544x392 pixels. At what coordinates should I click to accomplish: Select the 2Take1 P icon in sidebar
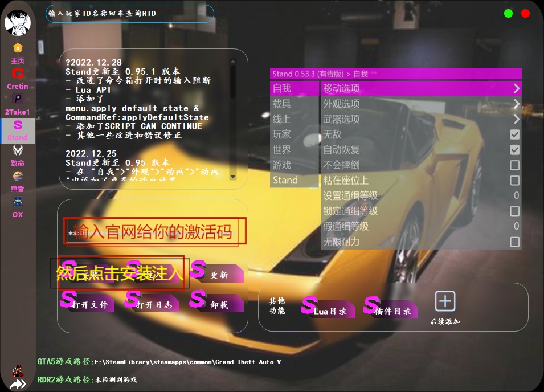tap(18, 99)
